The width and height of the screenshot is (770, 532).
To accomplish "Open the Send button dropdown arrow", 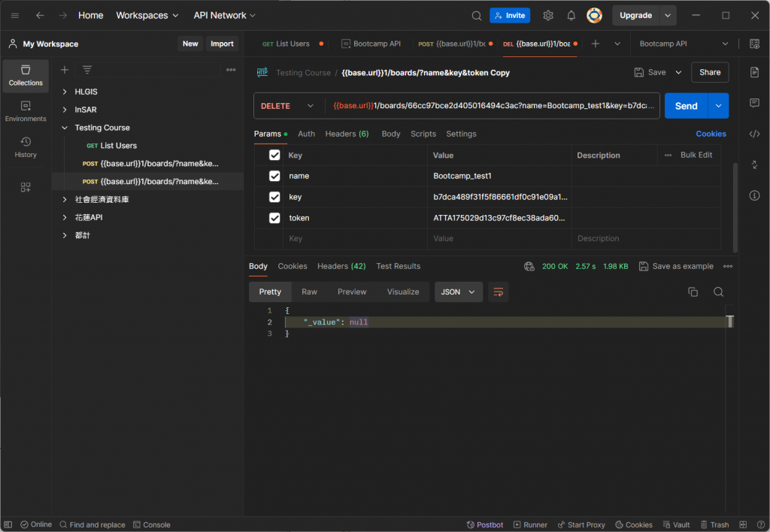I will (718, 106).
